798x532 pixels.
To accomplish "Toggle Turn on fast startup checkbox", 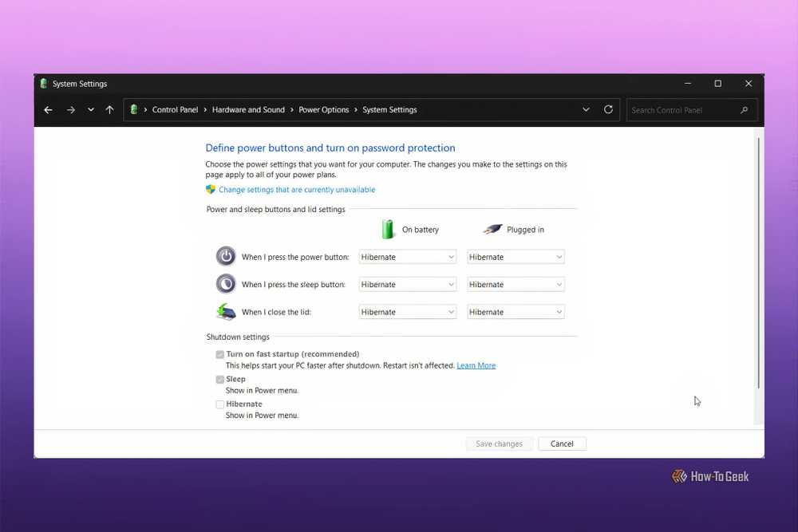I will 220,354.
